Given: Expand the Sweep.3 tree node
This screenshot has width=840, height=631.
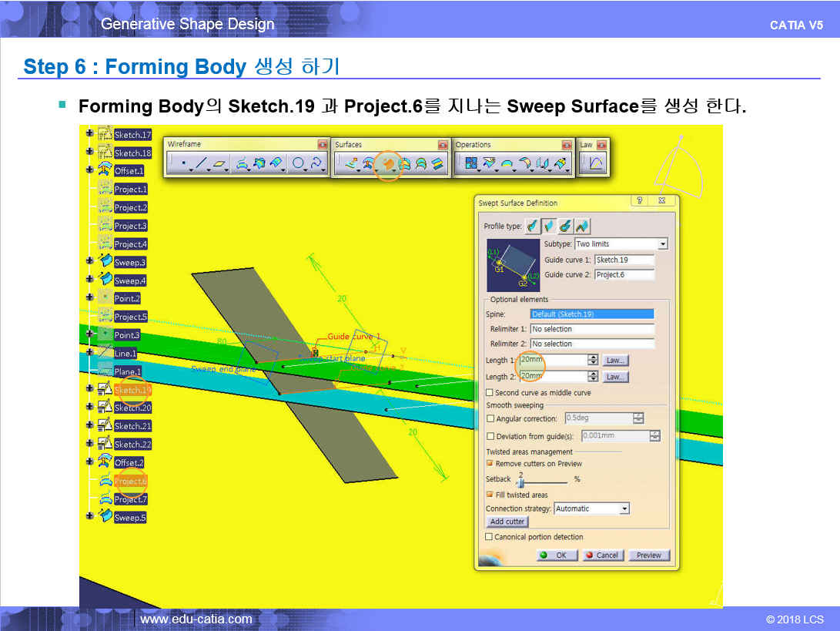Looking at the screenshot, I should (x=90, y=262).
